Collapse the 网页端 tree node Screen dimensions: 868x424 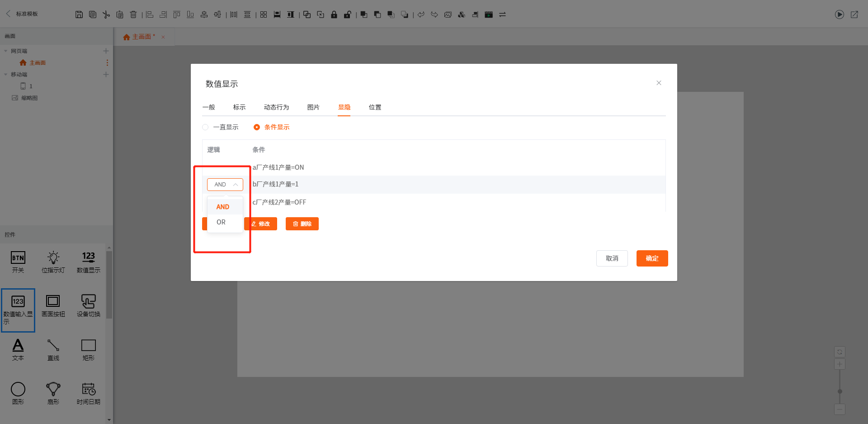[x=6, y=51]
